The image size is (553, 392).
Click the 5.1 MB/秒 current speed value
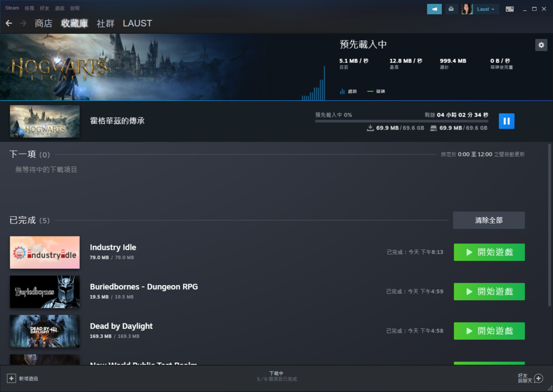point(354,60)
